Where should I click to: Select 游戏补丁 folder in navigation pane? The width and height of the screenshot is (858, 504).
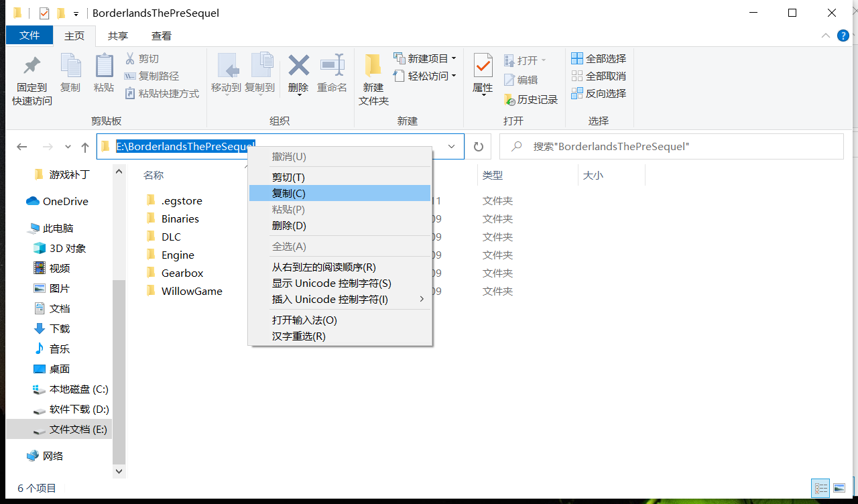tap(62, 174)
